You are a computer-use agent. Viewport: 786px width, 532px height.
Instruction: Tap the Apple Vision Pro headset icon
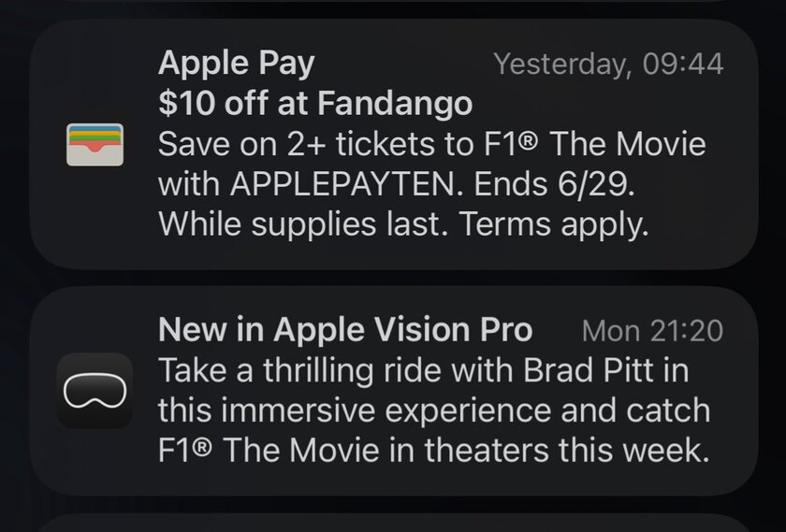pos(95,390)
